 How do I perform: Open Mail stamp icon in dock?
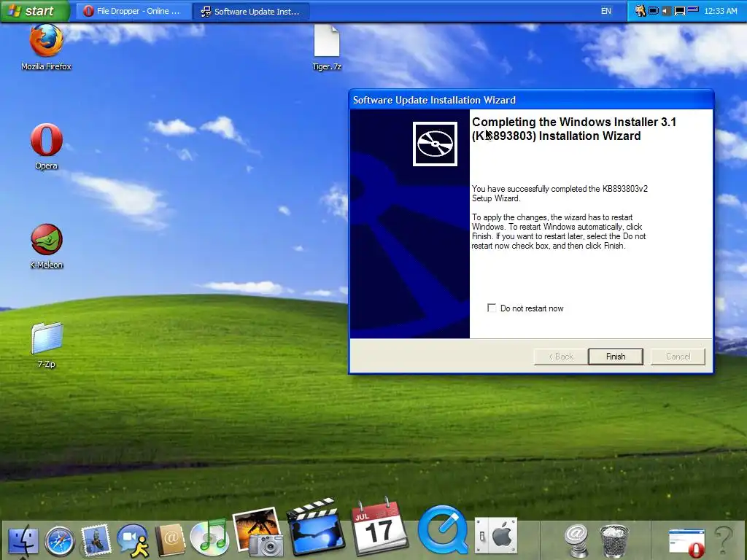[96, 540]
